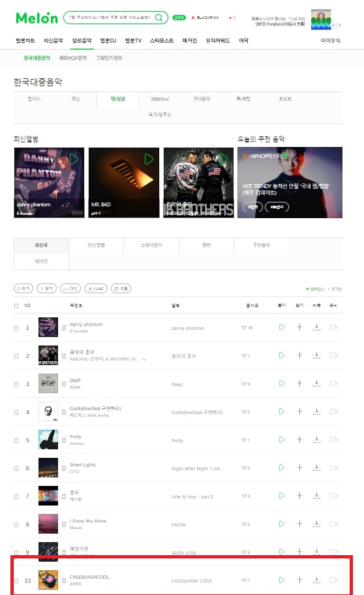Download the CHEESEHIGHCOOL track
The height and width of the screenshot is (595, 364).
[x=316, y=580]
